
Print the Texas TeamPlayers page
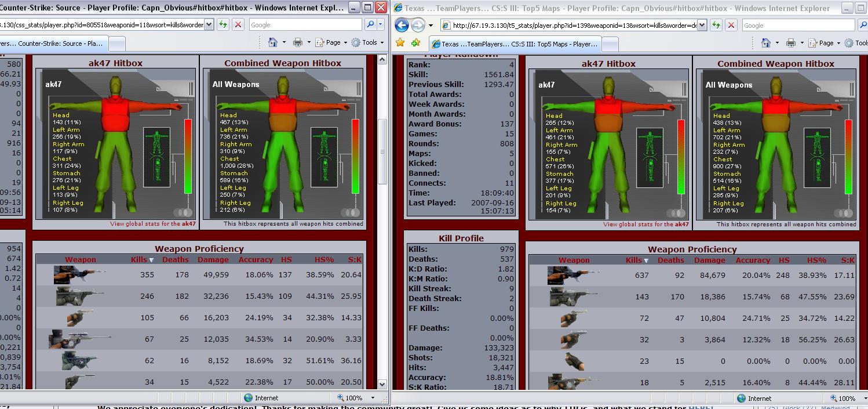pos(791,43)
